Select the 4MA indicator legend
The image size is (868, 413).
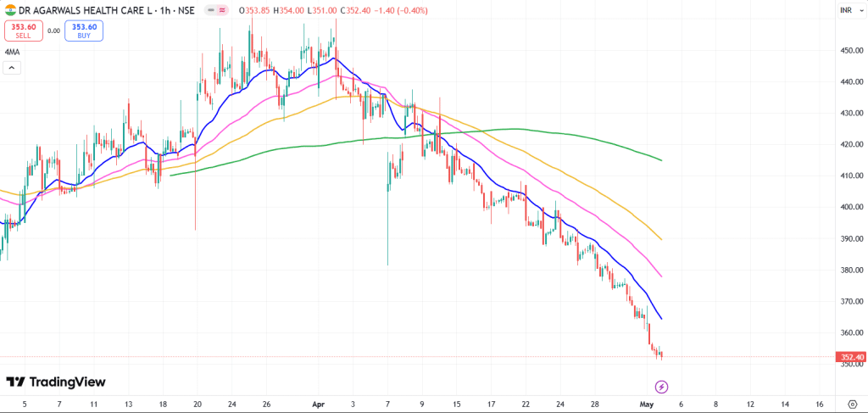coord(12,52)
